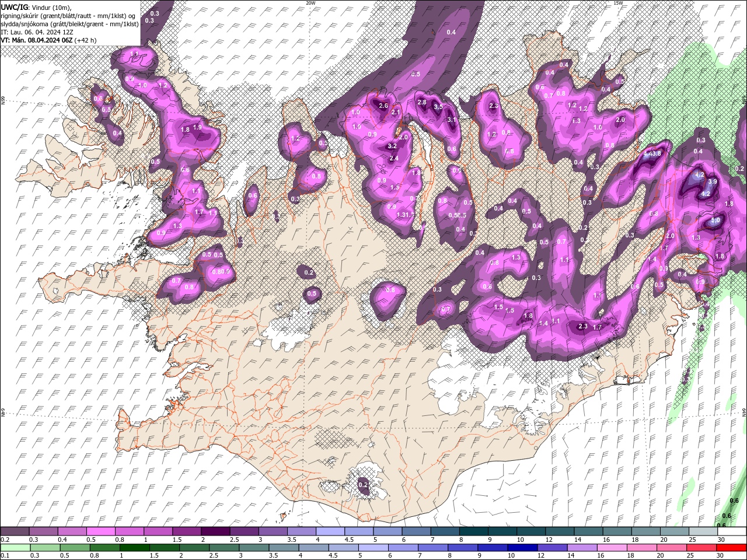Click the dull purple 0.2 swatch starting the snow scale
The image size is (747, 560).
(15, 531)
